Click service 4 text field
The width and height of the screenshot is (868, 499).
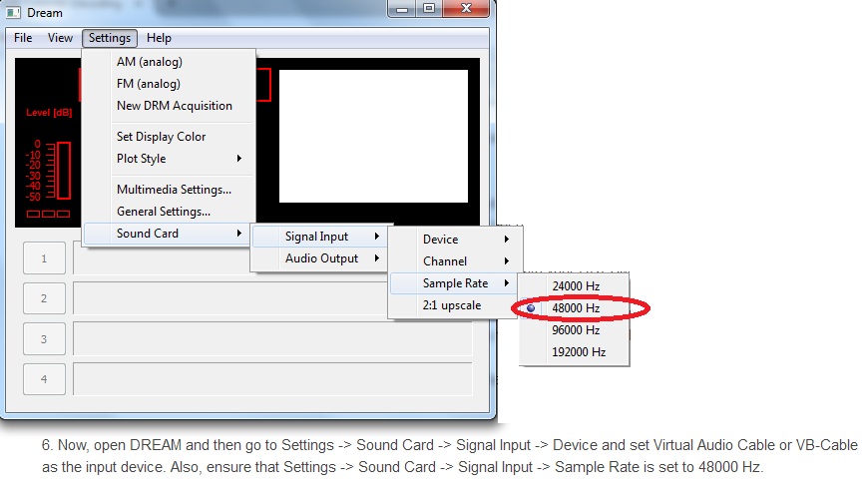(273, 379)
